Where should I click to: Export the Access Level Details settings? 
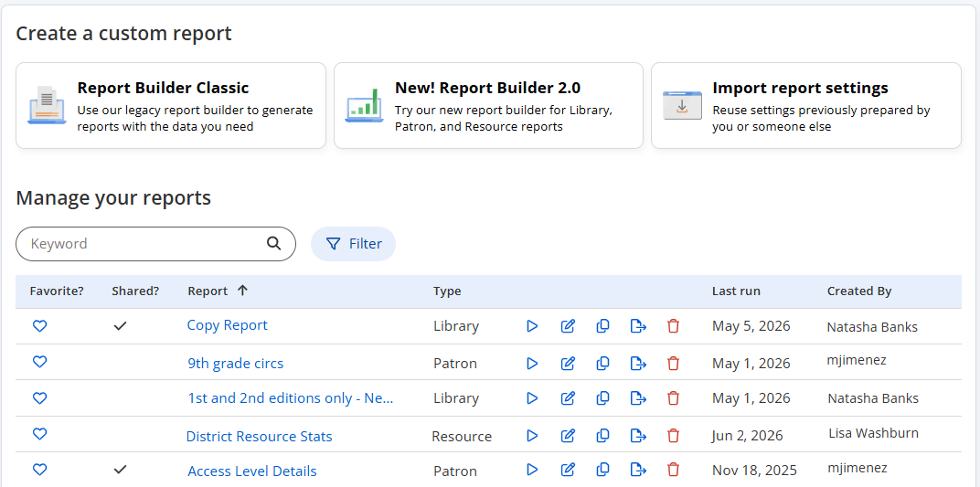tap(638, 470)
